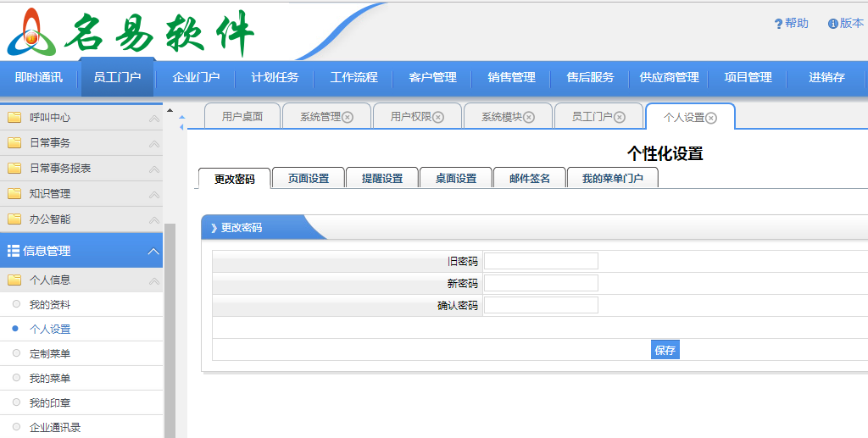Expand the 知识管理 section chevron
The image size is (868, 438).
(153, 194)
